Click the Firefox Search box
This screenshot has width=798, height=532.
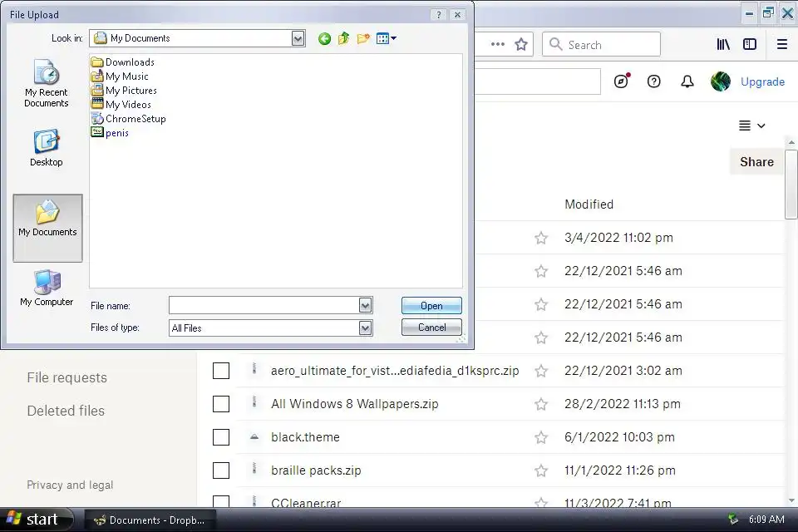(602, 45)
